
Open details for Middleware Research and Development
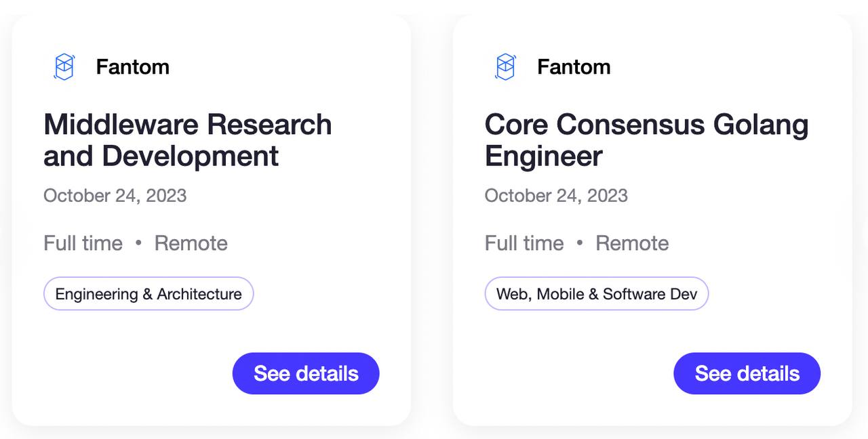tap(306, 373)
